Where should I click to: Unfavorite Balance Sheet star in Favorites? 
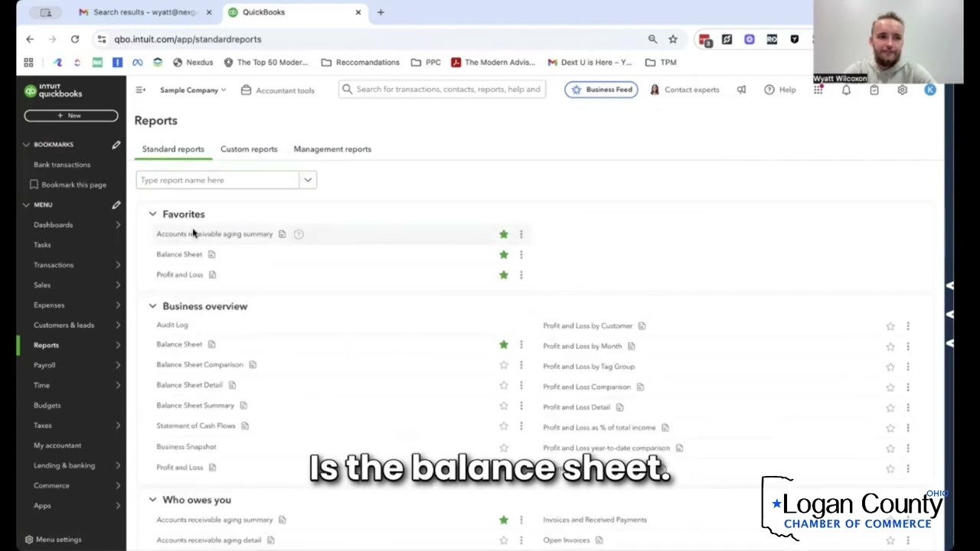click(x=504, y=254)
